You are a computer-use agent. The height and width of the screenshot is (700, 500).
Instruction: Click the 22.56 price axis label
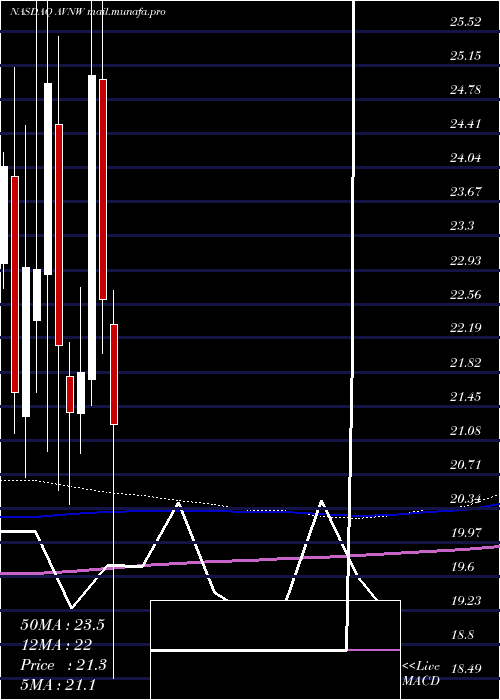(466, 294)
